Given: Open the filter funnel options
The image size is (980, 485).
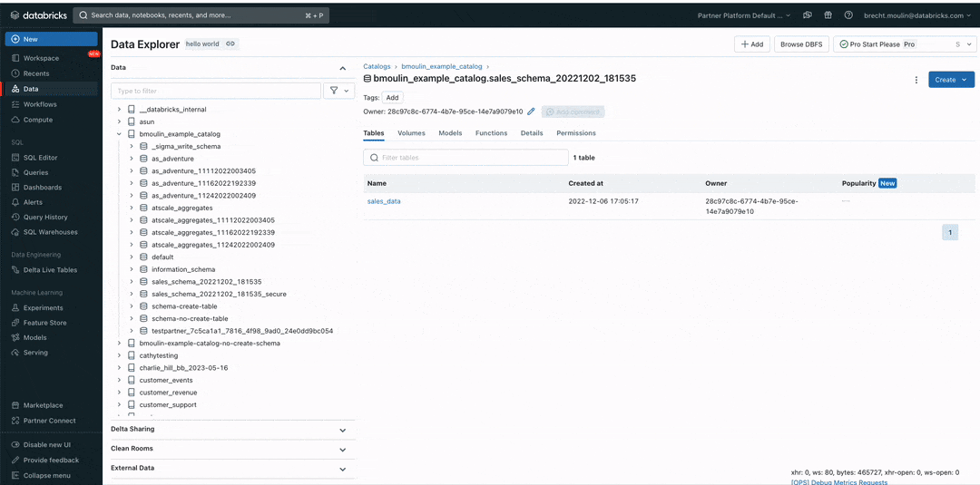Looking at the screenshot, I should point(339,91).
